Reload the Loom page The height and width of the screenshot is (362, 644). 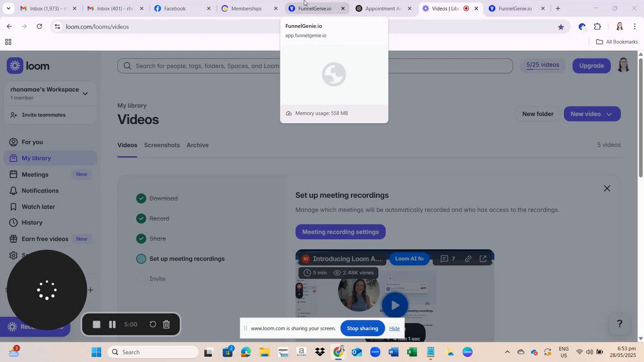pyautogui.click(x=39, y=27)
